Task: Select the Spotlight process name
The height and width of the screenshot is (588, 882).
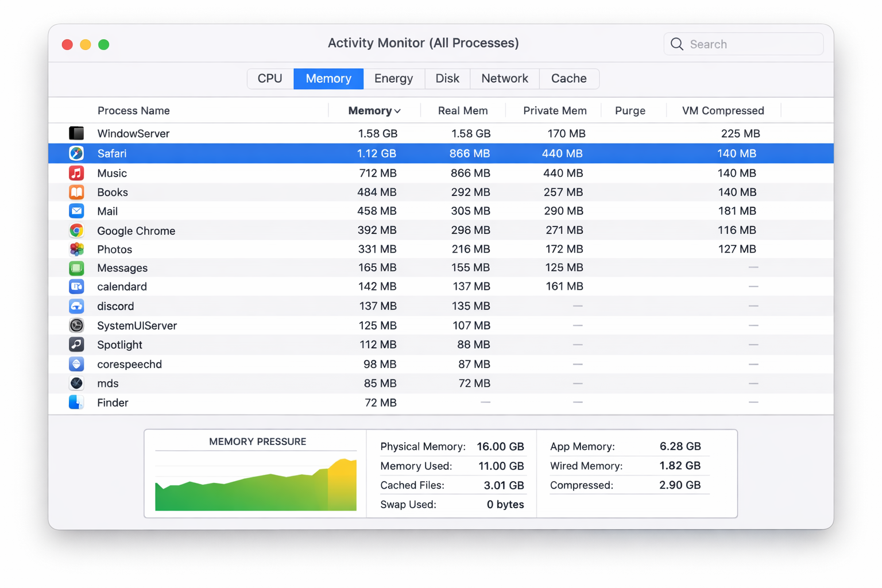Action: 119,345
